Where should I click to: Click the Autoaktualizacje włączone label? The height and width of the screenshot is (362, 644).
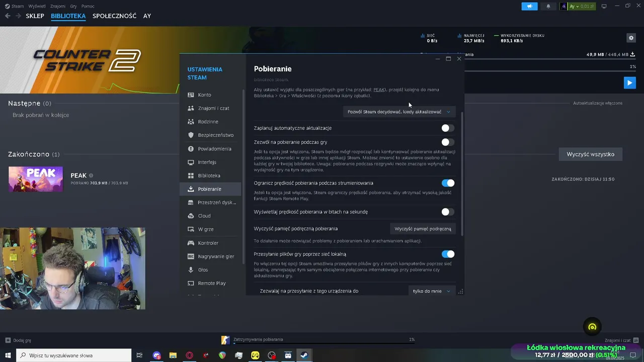598,103
